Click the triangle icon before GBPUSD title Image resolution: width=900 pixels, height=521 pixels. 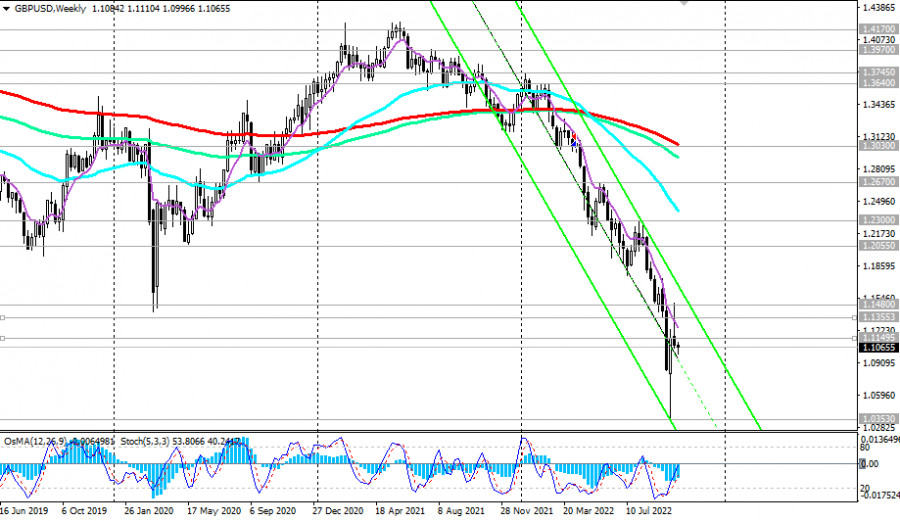[x=5, y=7]
